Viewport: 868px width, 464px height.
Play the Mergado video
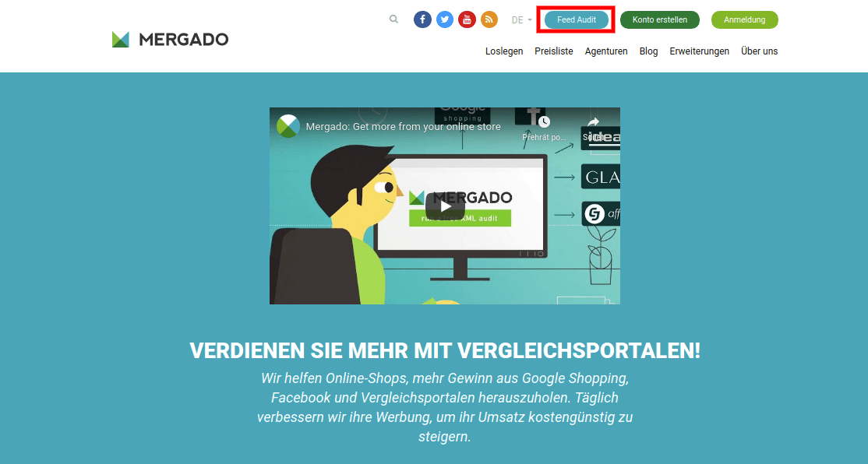[x=445, y=207]
